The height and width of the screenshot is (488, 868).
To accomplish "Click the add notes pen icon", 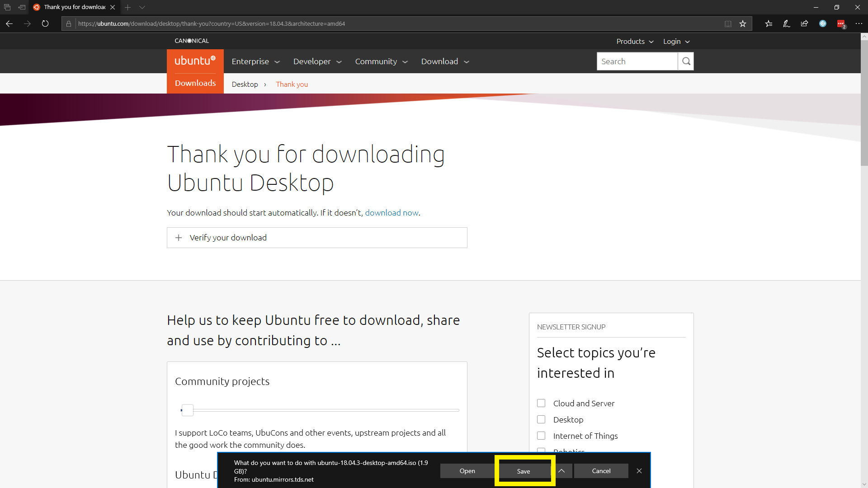I will click(x=787, y=24).
